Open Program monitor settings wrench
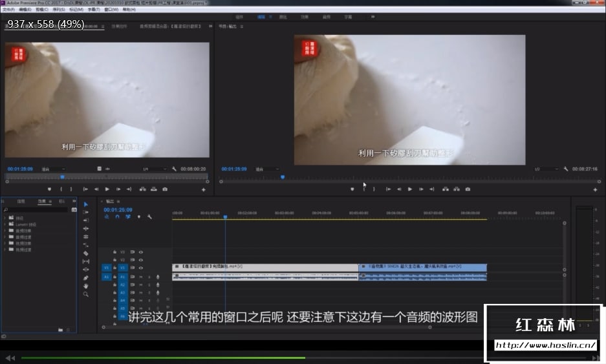This screenshot has width=606, height=364. (x=566, y=169)
